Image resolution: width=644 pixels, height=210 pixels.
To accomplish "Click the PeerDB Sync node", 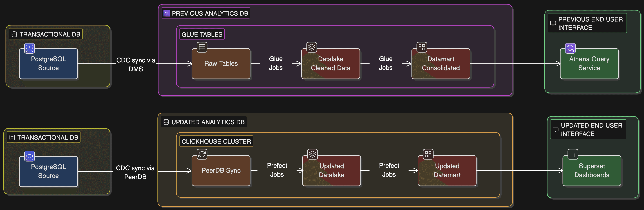I will 221,171.
